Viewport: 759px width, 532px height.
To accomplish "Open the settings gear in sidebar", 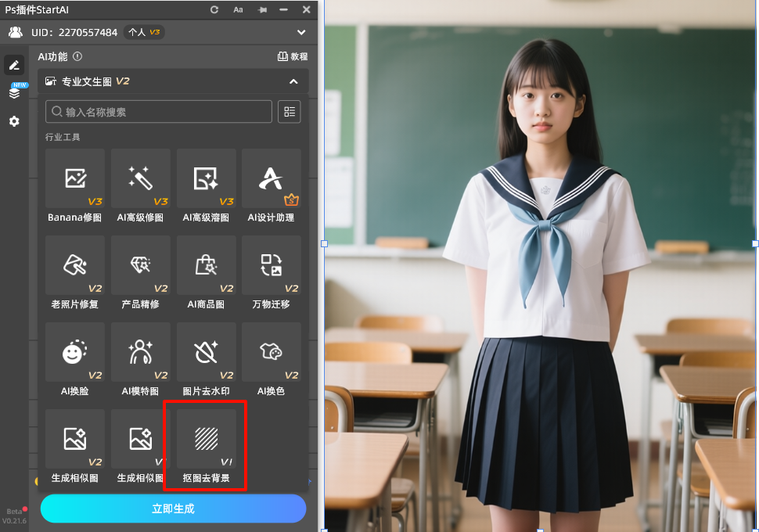I will [x=14, y=121].
